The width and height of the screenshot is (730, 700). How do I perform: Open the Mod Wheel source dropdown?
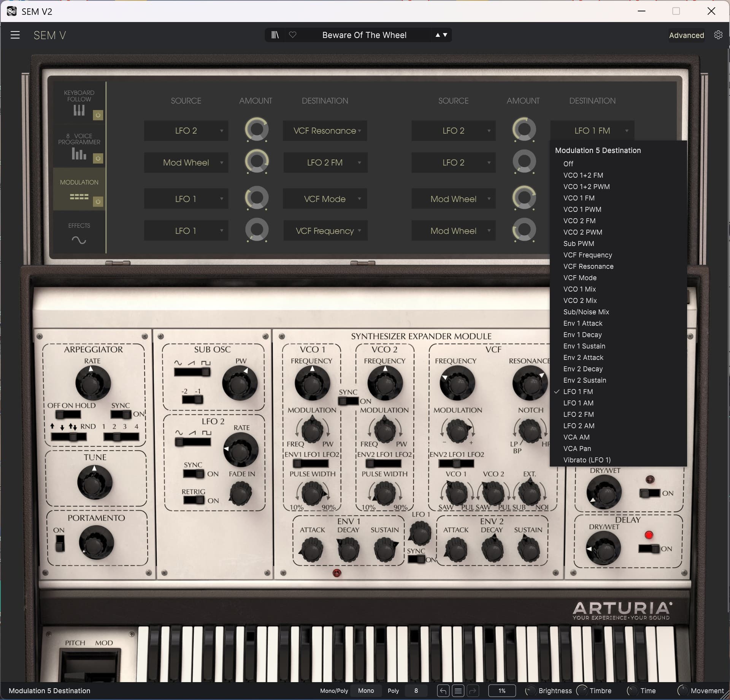tap(186, 163)
